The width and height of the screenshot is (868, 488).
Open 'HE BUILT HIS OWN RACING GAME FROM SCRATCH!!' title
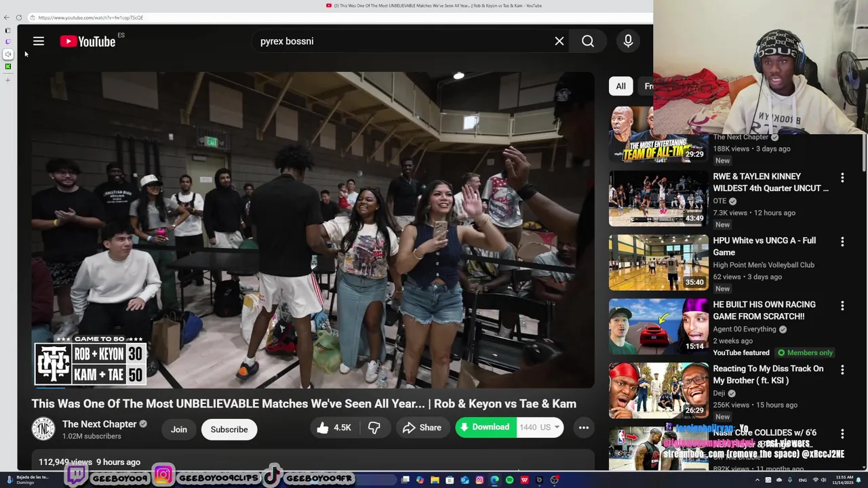764,310
